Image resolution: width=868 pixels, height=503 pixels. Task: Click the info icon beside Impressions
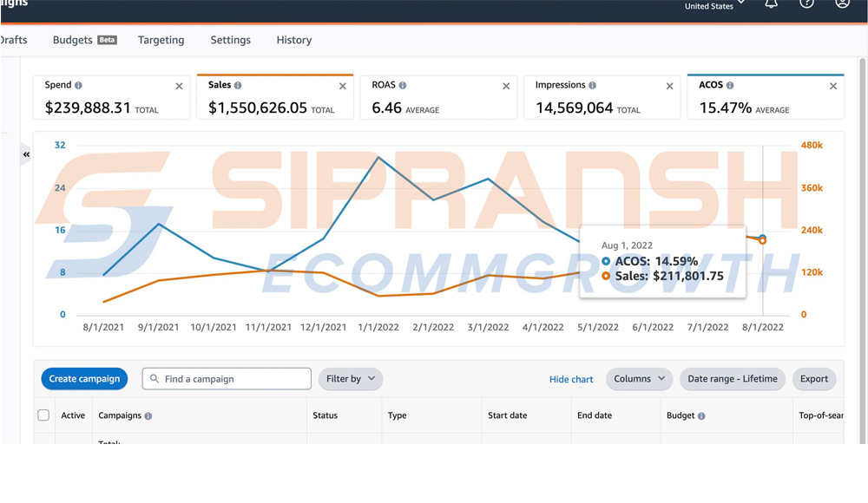coord(593,86)
